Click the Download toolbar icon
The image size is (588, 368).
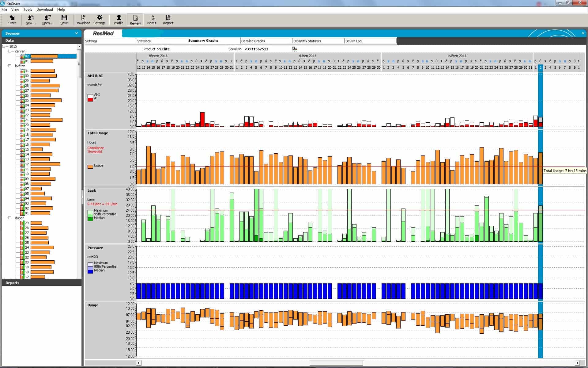coord(83,20)
